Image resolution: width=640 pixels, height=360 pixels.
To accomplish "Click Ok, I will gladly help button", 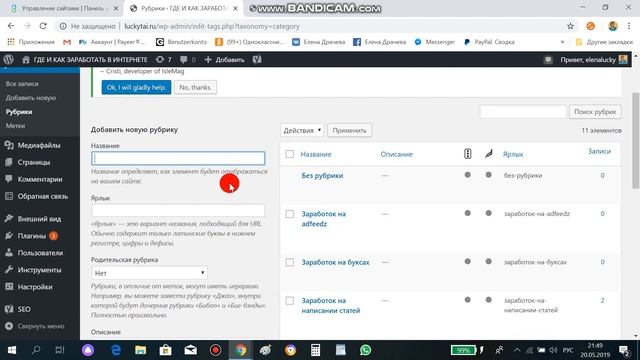I will 136,87.
